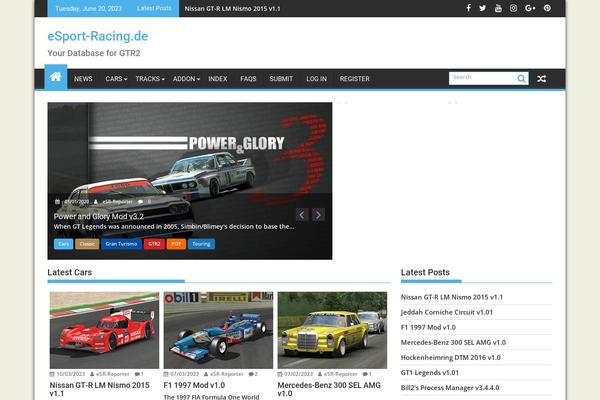
Task: Open the SUBMIT menu item
Action: point(281,79)
